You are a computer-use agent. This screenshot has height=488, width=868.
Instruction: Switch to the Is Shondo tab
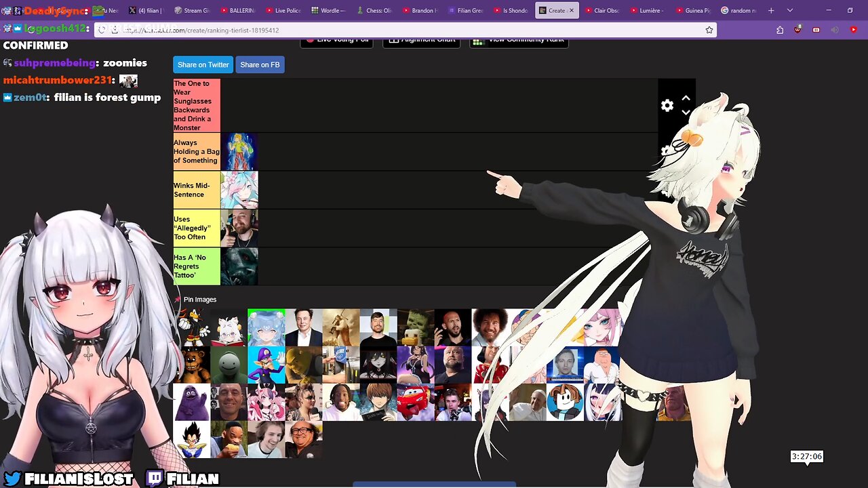pos(511,10)
